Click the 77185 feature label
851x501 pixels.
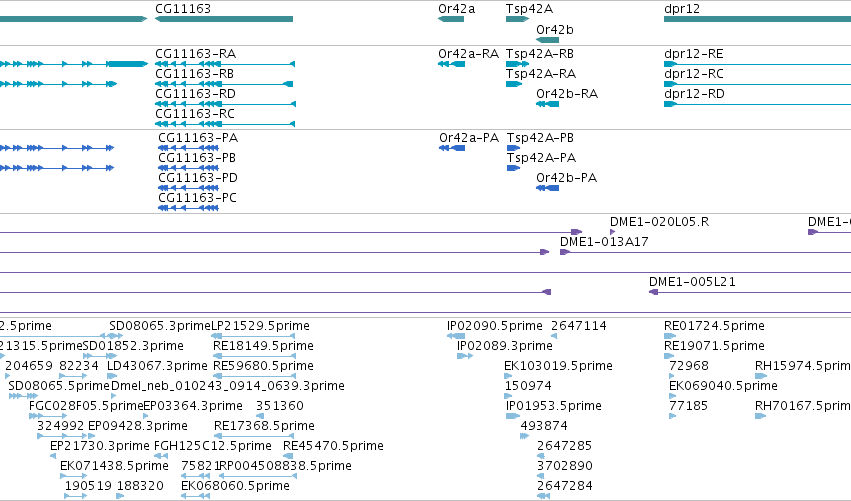coord(688,407)
